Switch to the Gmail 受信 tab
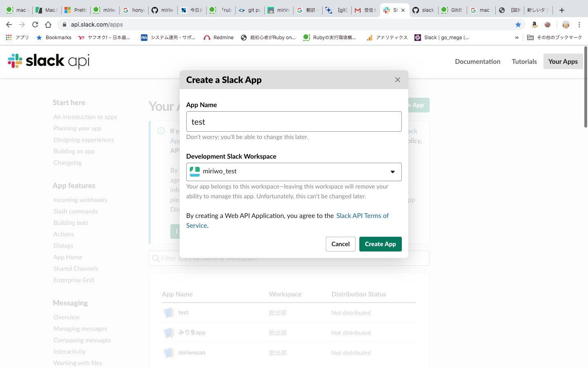 [x=365, y=10]
